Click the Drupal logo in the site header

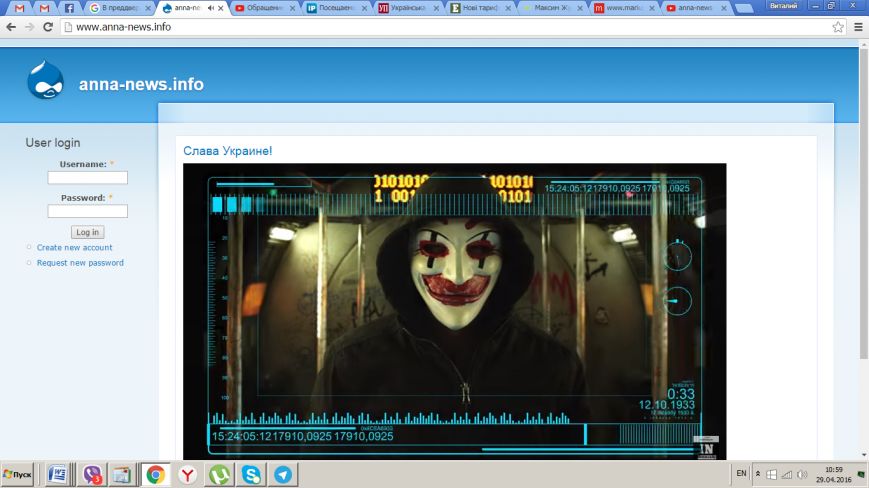45,81
